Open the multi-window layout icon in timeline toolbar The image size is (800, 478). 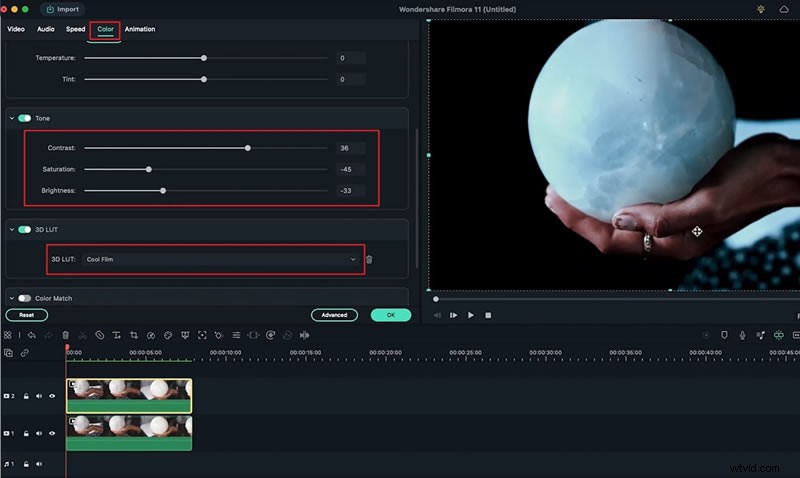click(x=8, y=335)
